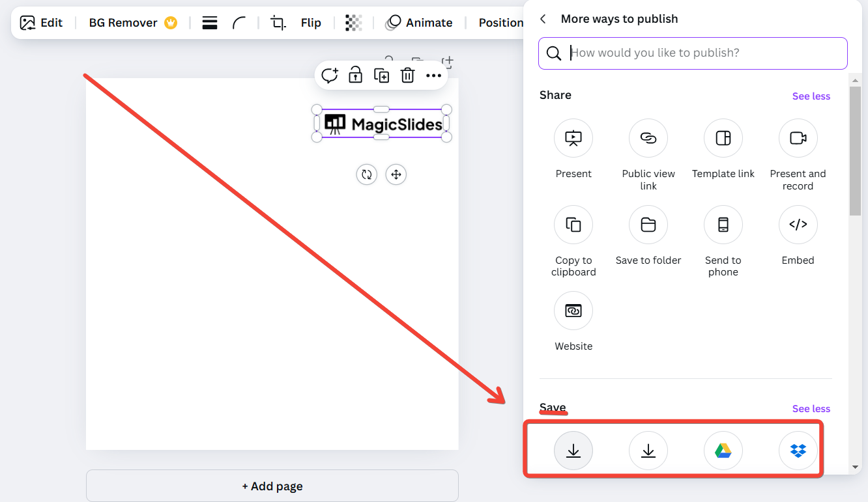This screenshot has height=502, width=868.
Task: Click the rotate handle below the logo
Action: pyautogui.click(x=367, y=174)
